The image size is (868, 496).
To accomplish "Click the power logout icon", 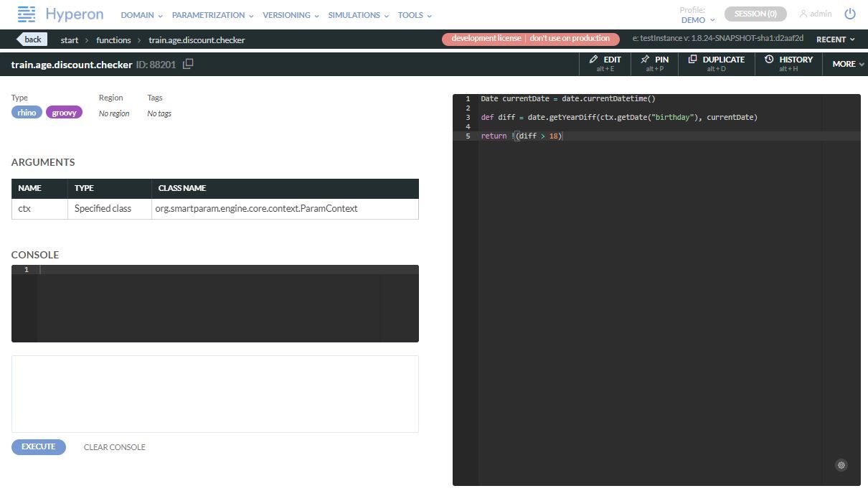I will pyautogui.click(x=850, y=14).
